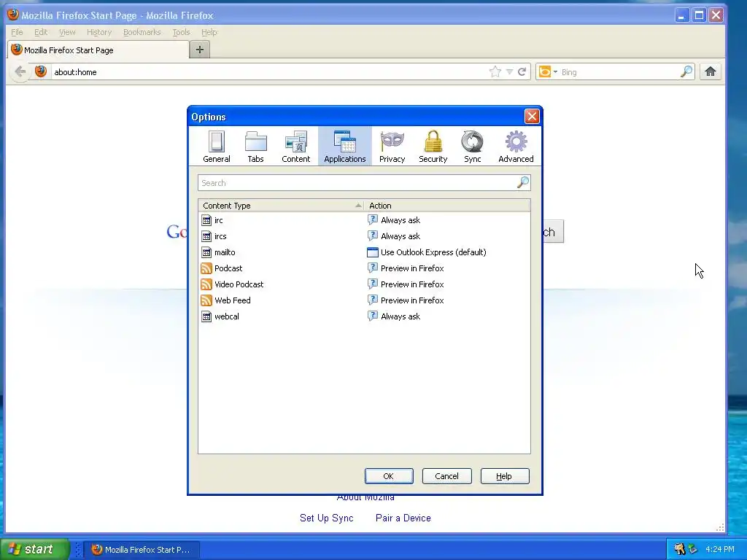747x560 pixels.
Task: Follow the Pair a Device link
Action: point(403,518)
